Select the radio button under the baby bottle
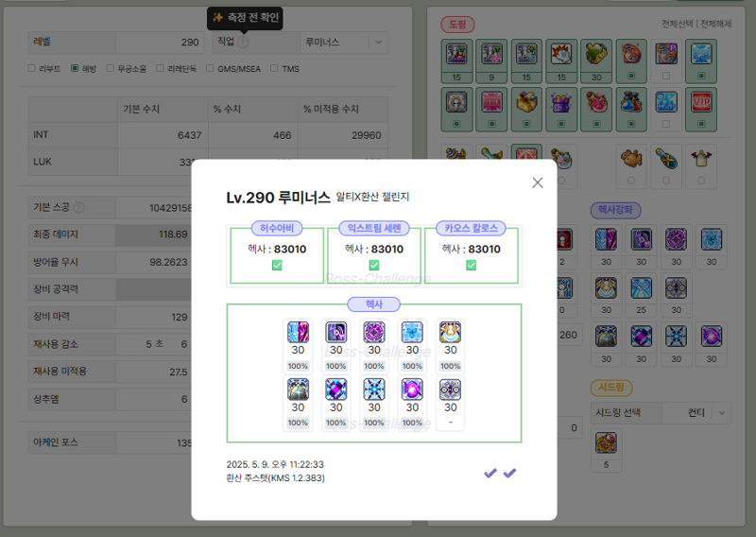 pos(701,181)
